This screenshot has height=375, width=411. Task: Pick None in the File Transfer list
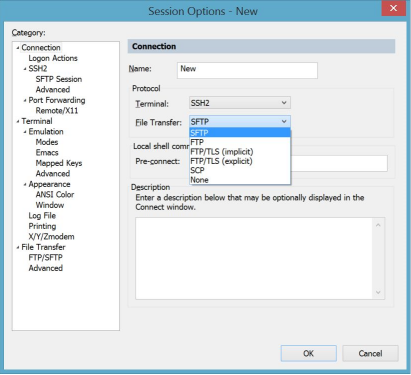[240, 180]
